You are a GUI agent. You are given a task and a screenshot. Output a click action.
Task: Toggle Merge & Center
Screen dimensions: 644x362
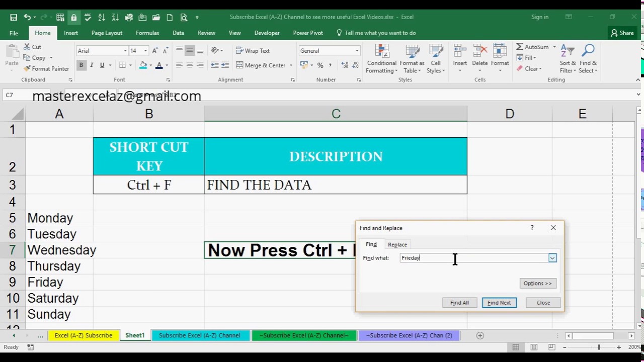tap(261, 65)
